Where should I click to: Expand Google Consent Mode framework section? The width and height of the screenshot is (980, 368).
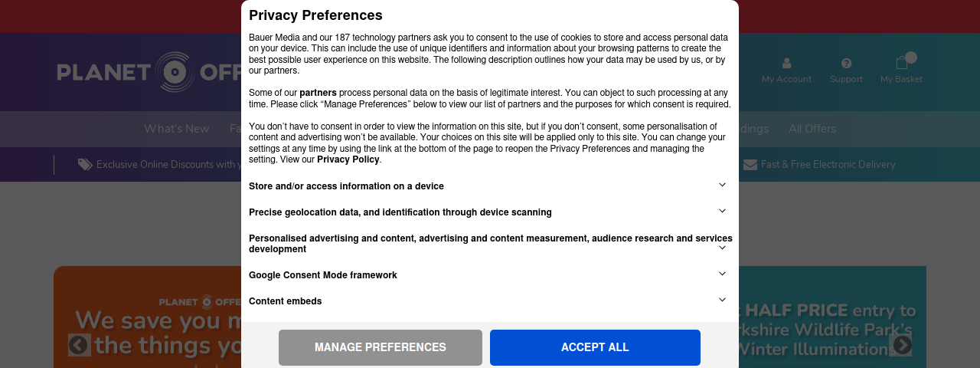pyautogui.click(x=489, y=274)
